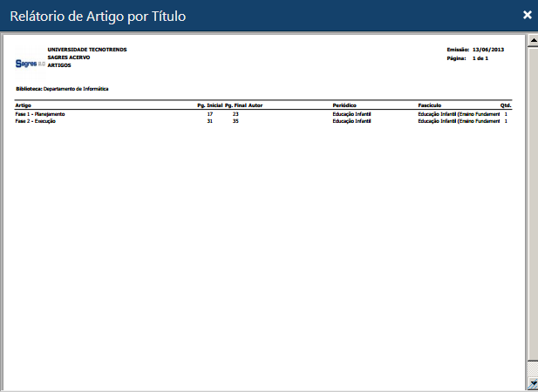Viewport: 538px width, 392px height.
Task: Click the scrollbar down arrow
Action: pos(532,384)
